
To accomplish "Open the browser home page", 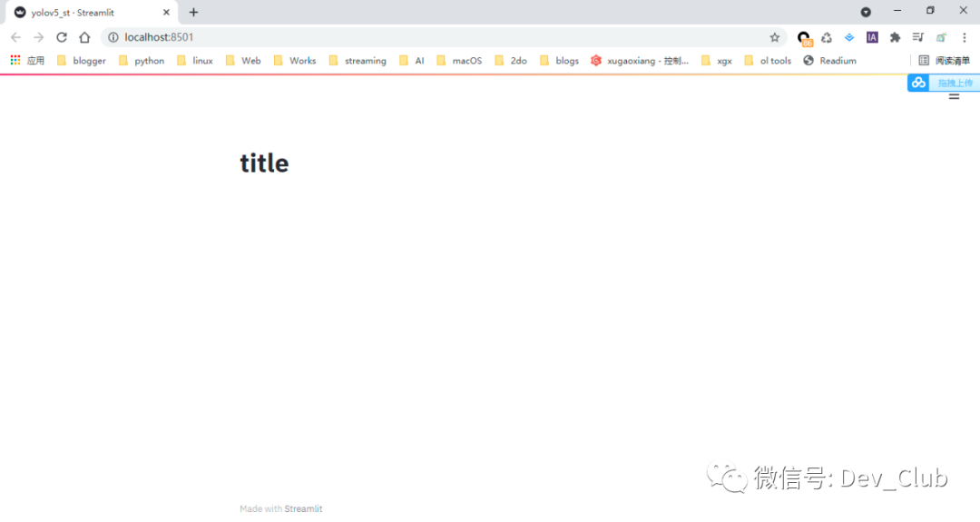I will (x=84, y=37).
